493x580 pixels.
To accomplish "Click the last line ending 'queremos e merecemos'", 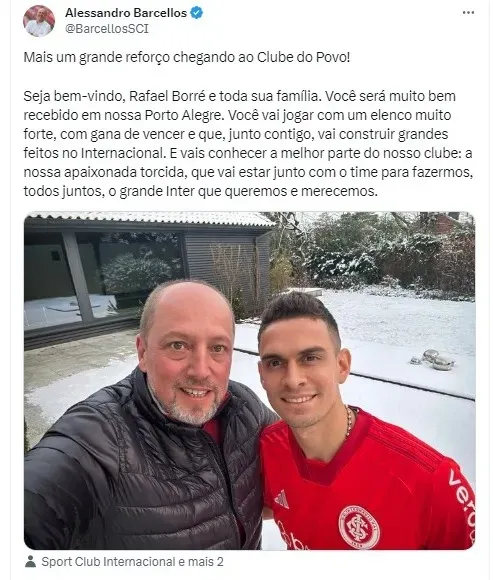I will [201, 192].
